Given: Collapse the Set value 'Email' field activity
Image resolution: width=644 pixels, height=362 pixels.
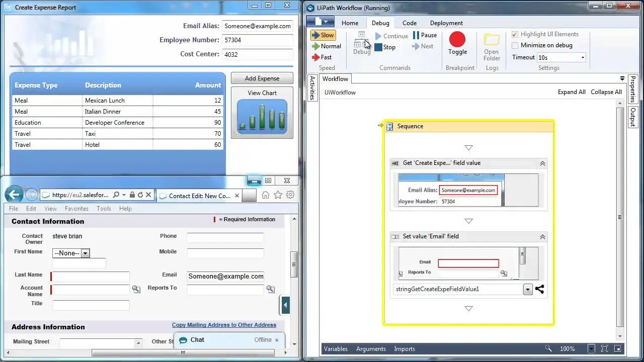Looking at the screenshot, I should click(x=542, y=237).
